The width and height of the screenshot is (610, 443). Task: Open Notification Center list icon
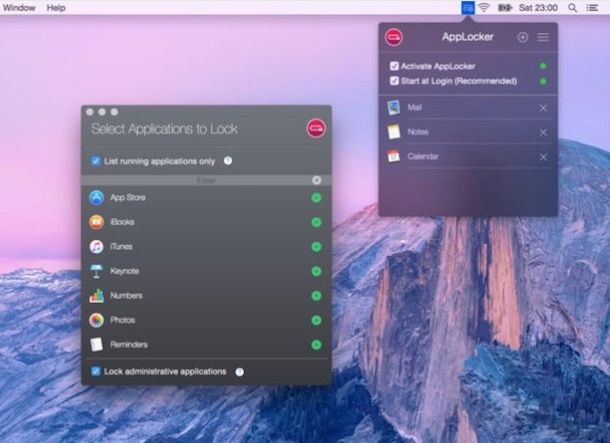[592, 8]
